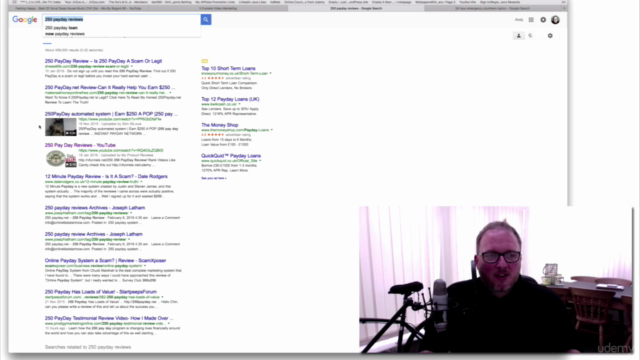Open '250PayDay automated system | Earn $250 A POP' result
Viewport: 640px width, 360px height.
[111, 114]
